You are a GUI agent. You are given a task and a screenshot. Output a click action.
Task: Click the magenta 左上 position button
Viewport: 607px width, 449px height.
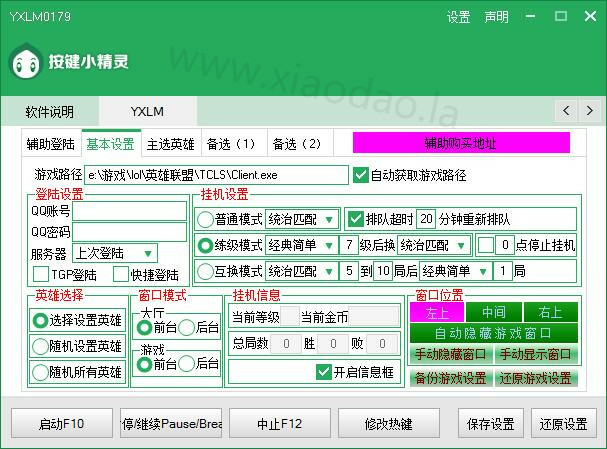point(437,312)
